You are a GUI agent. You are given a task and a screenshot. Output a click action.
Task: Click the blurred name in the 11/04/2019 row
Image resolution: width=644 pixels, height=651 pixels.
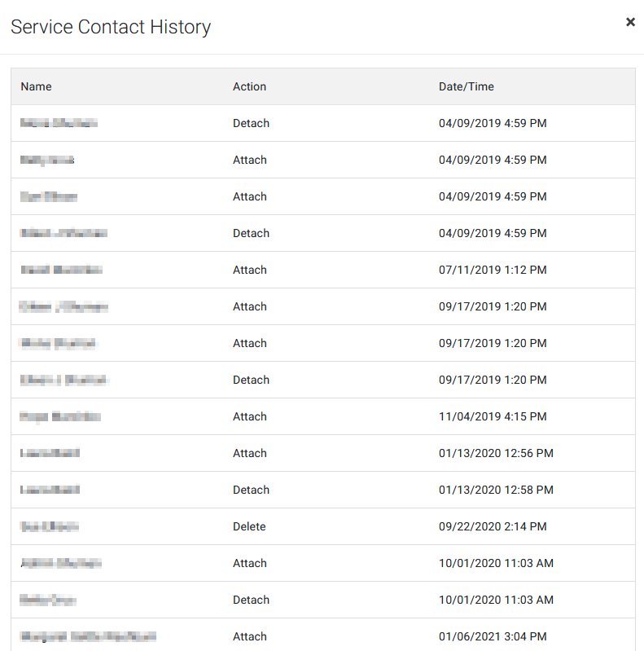[60, 416]
